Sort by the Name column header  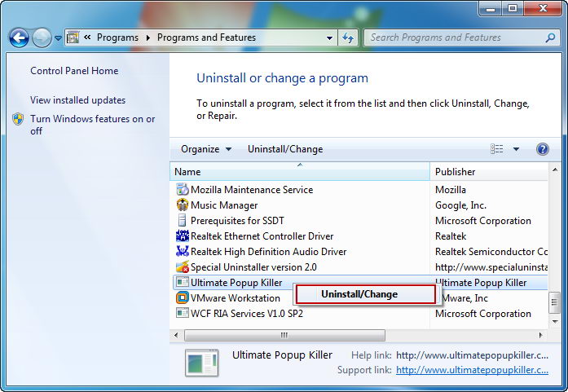click(x=300, y=171)
